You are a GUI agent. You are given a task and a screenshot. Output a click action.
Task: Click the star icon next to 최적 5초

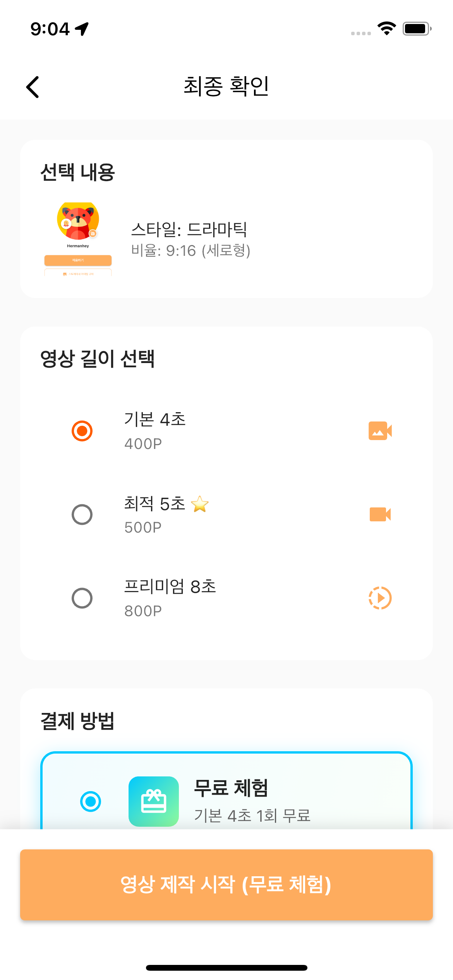click(200, 504)
